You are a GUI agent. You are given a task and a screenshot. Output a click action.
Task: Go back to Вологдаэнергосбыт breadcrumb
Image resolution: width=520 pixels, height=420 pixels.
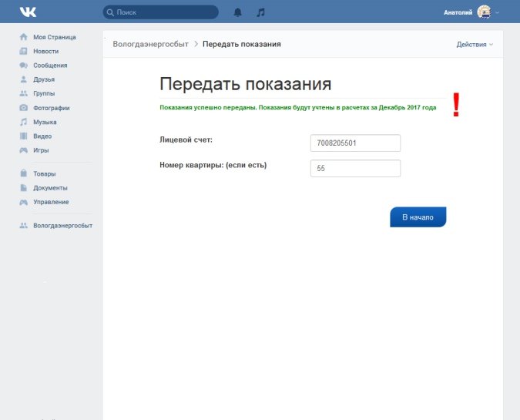pyautogui.click(x=150, y=44)
